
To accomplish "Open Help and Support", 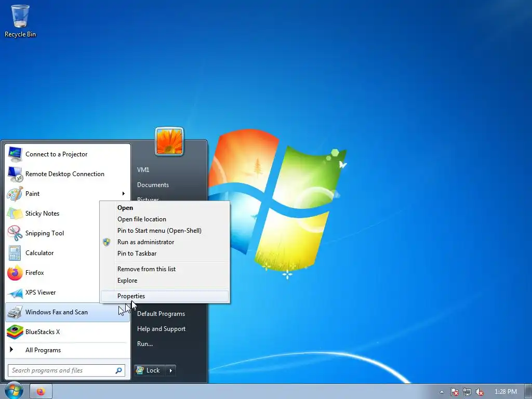I will [x=162, y=329].
